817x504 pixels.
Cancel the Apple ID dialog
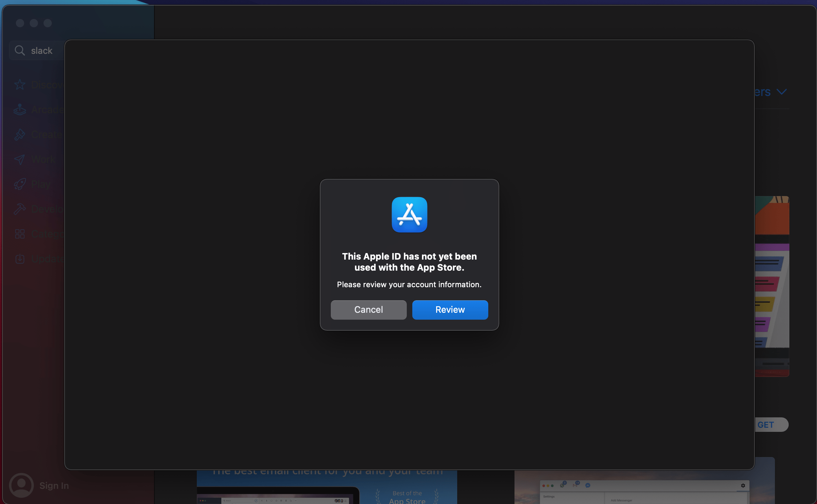(x=368, y=310)
